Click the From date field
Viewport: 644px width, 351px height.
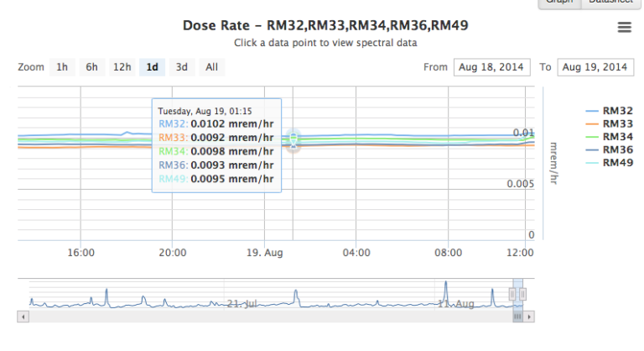tap(491, 67)
